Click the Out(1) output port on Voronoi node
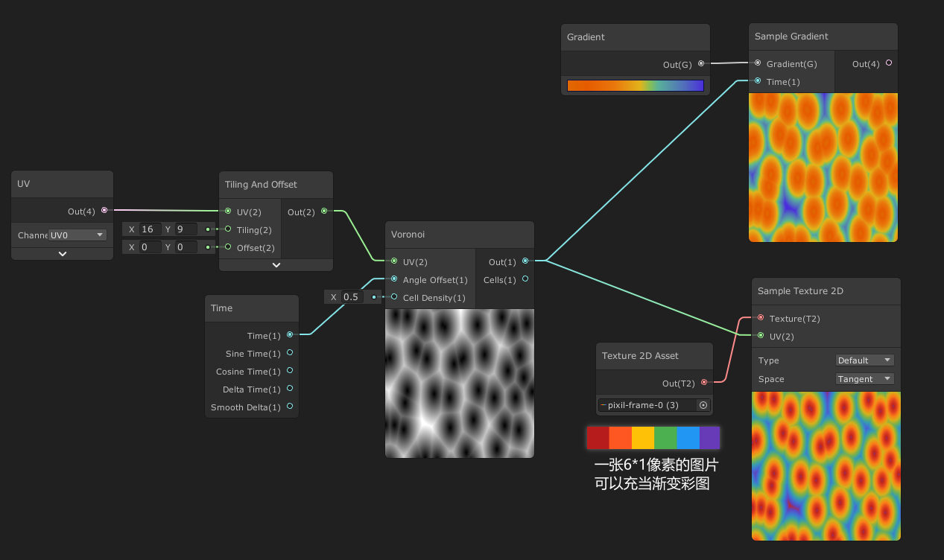The height and width of the screenshot is (560, 944). pyautogui.click(x=525, y=261)
